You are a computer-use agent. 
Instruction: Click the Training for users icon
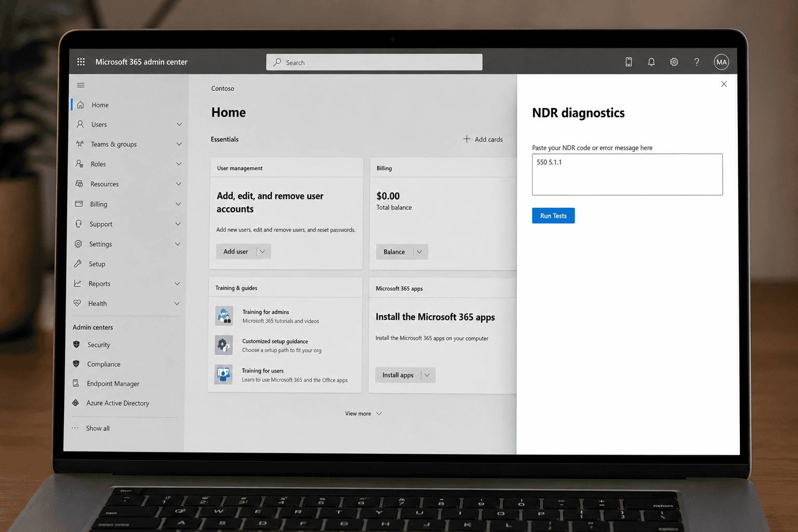[x=223, y=374]
